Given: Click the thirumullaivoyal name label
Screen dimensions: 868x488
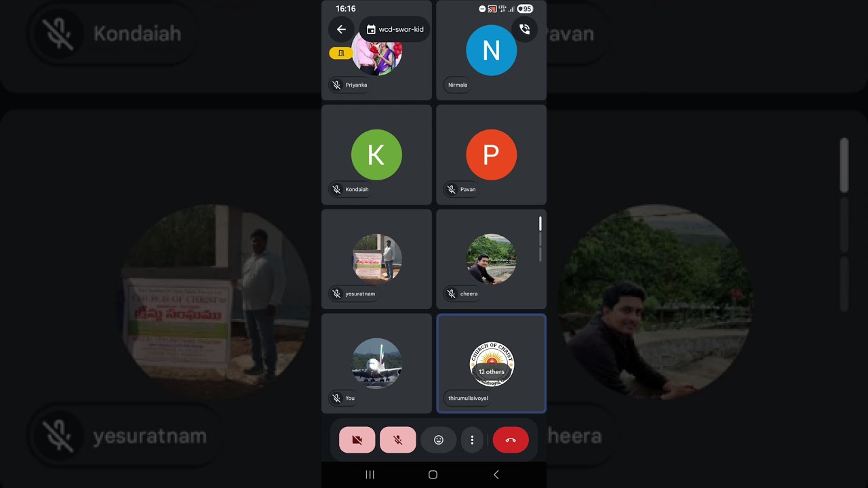Looking at the screenshot, I should pos(468,398).
